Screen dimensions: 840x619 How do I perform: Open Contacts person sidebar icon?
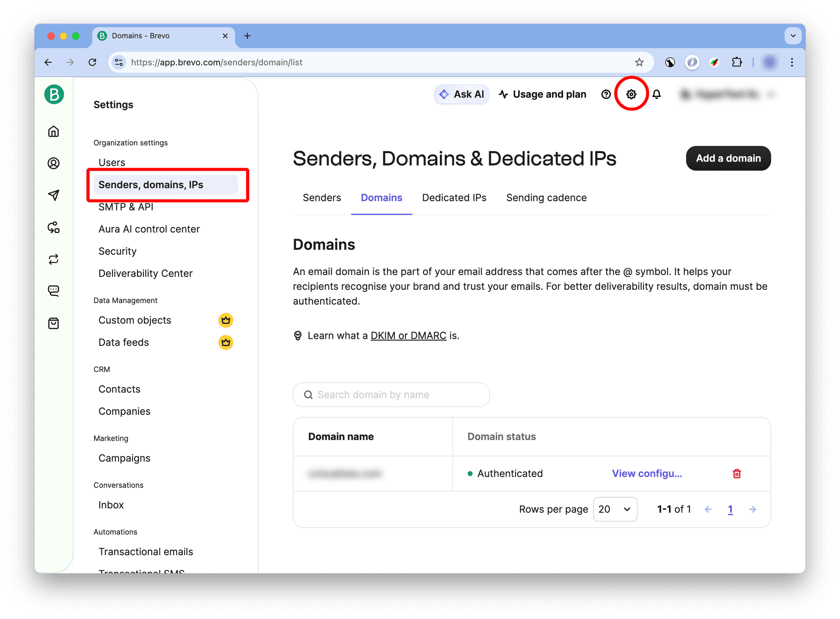point(53,163)
